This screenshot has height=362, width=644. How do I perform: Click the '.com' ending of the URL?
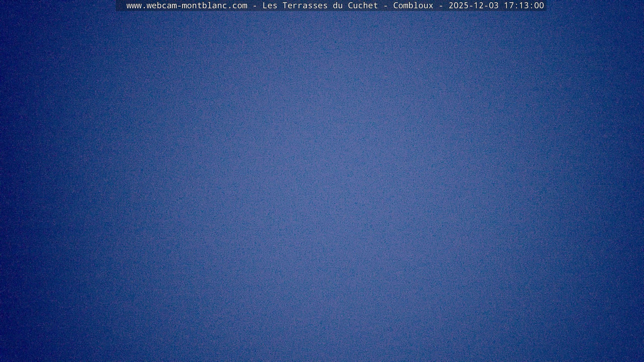[x=237, y=6]
